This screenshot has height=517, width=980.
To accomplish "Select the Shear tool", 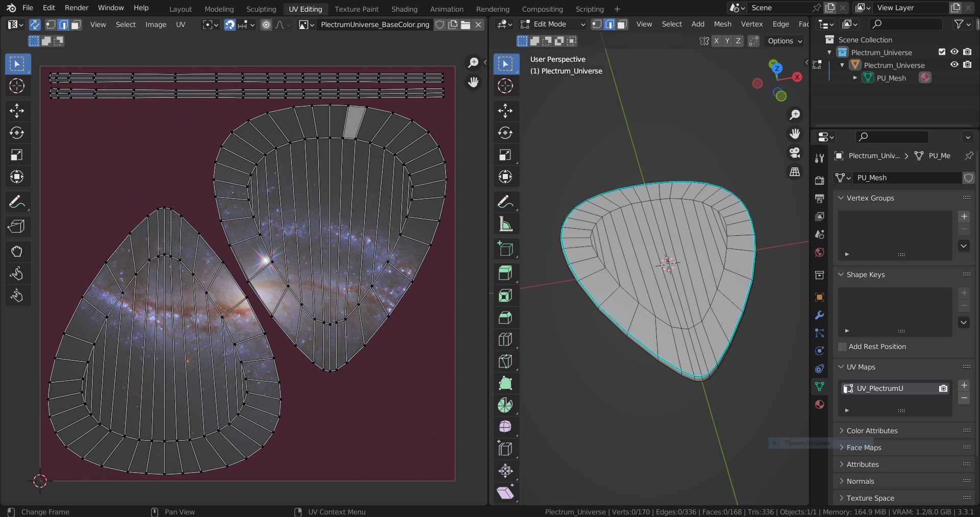I will tap(505, 493).
